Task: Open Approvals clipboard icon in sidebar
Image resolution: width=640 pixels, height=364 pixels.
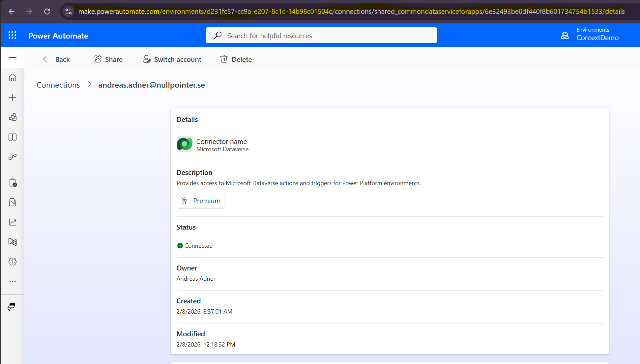Action: [13, 183]
